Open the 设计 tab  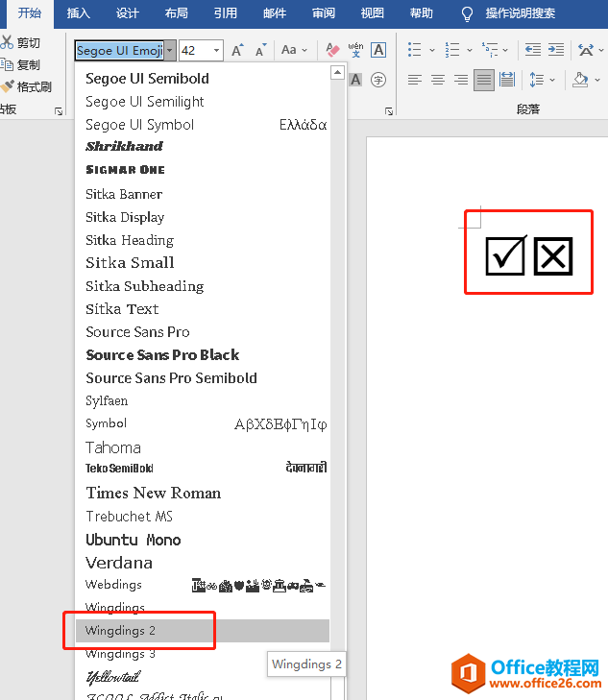click(127, 13)
